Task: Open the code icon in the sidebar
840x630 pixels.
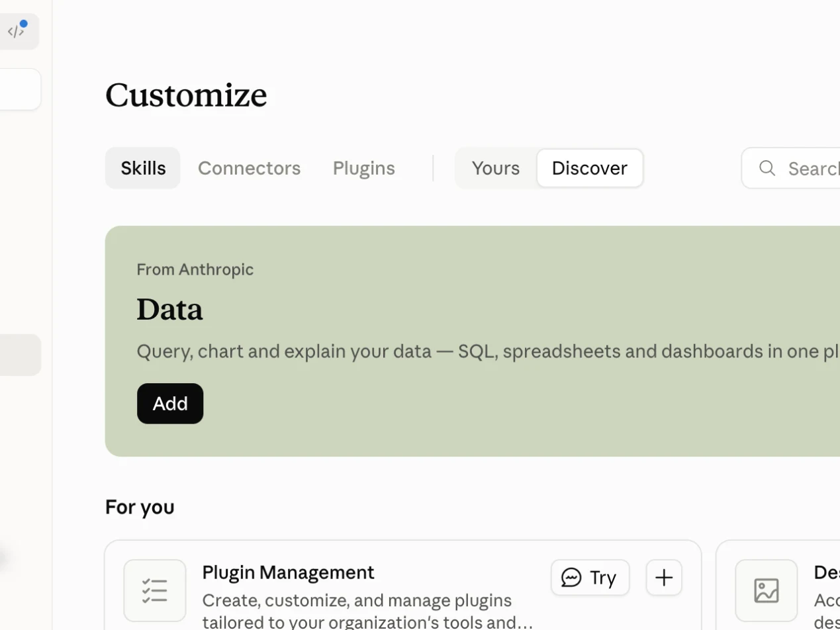Action: pyautogui.click(x=16, y=31)
